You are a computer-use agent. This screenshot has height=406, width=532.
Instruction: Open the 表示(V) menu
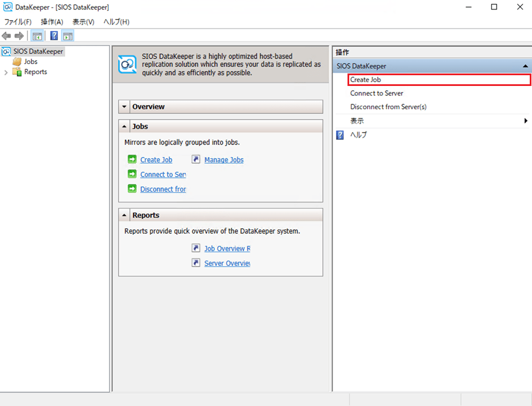point(83,22)
